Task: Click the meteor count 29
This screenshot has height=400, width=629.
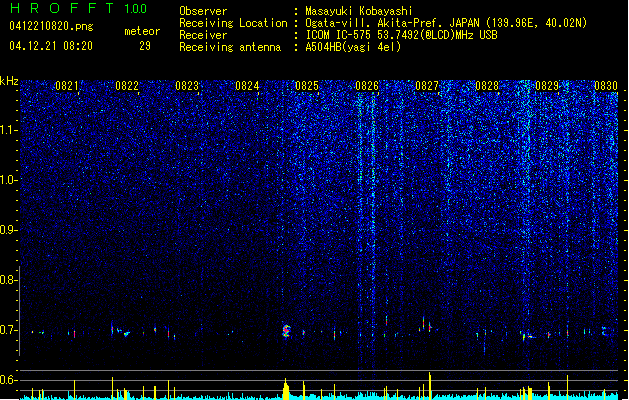Action: (x=145, y=46)
